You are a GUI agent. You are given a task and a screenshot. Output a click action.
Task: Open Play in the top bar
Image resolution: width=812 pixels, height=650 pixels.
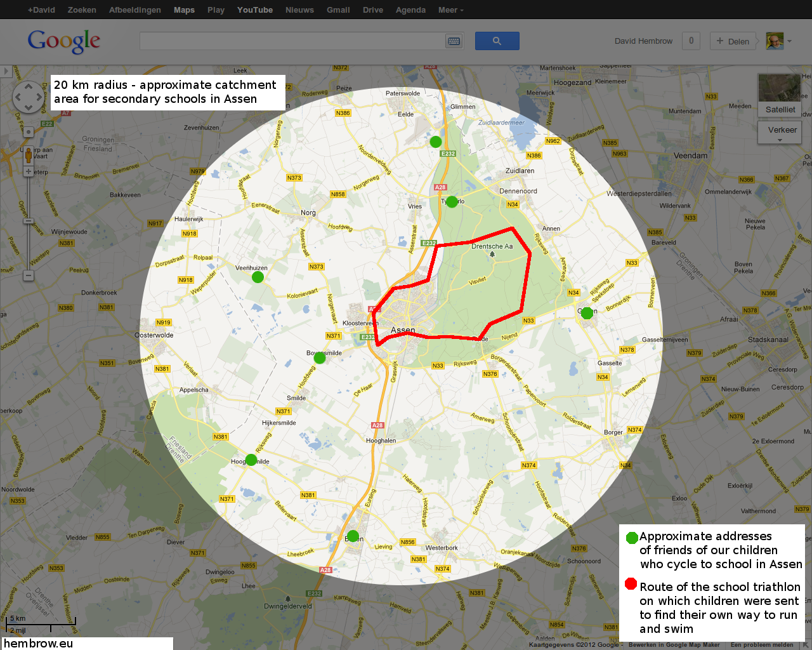pos(216,10)
